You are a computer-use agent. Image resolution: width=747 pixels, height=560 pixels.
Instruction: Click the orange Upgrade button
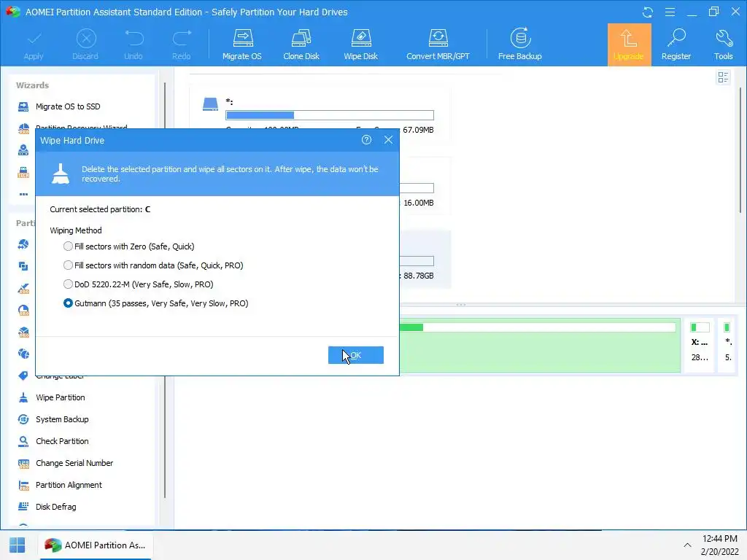tap(629, 44)
